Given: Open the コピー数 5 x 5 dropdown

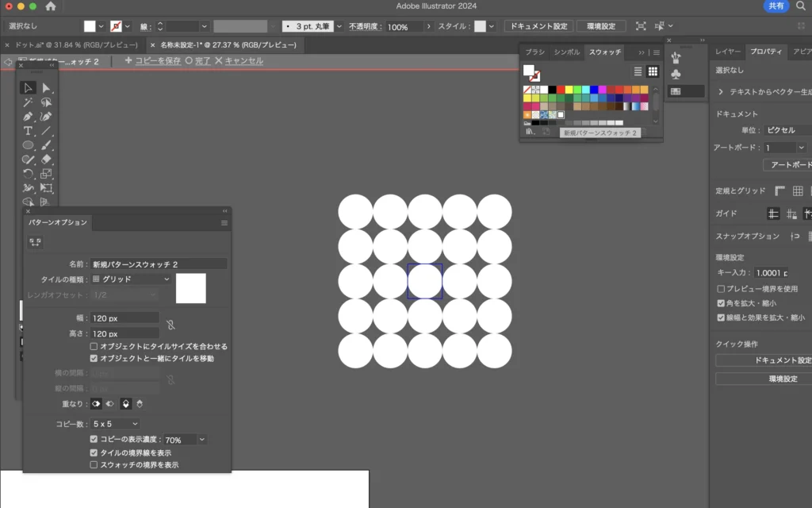Looking at the screenshot, I should 116,424.
